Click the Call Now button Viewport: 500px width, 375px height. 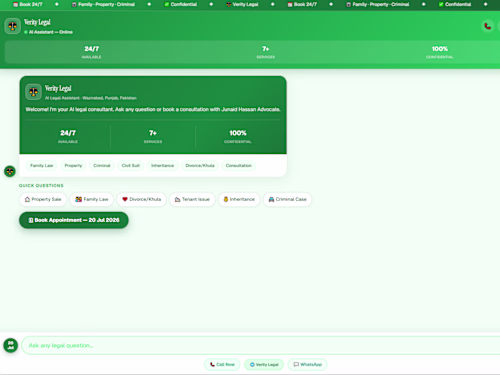click(x=222, y=365)
